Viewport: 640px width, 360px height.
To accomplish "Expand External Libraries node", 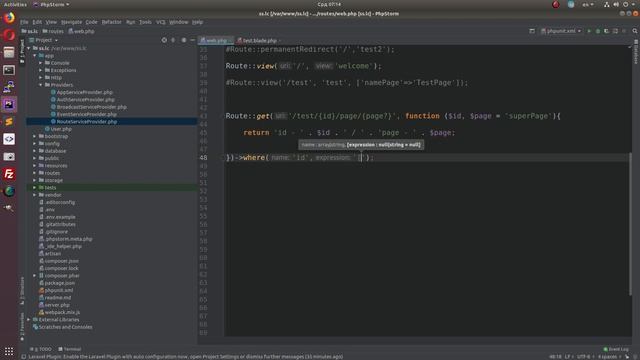I will (29, 320).
